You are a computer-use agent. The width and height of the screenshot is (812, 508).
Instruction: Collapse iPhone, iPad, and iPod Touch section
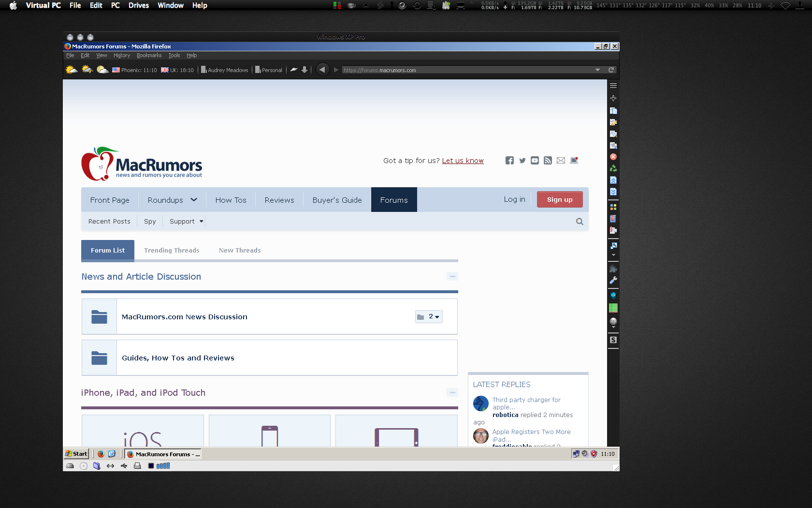(x=452, y=392)
